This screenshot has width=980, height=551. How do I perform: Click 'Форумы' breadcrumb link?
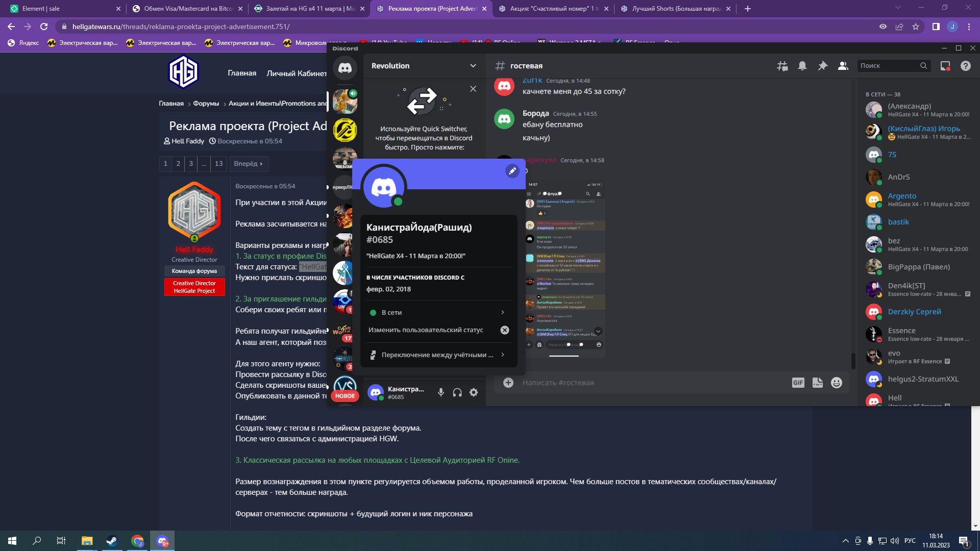tap(206, 103)
